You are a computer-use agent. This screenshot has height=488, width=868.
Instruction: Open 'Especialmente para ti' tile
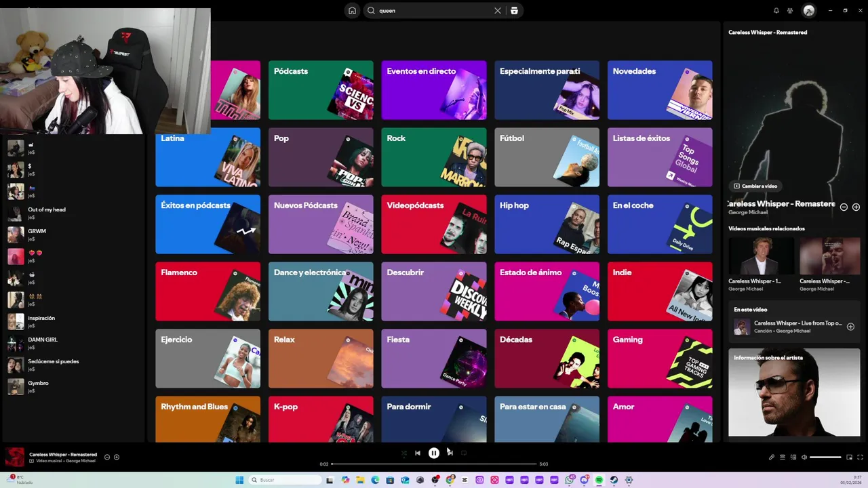[547, 90]
